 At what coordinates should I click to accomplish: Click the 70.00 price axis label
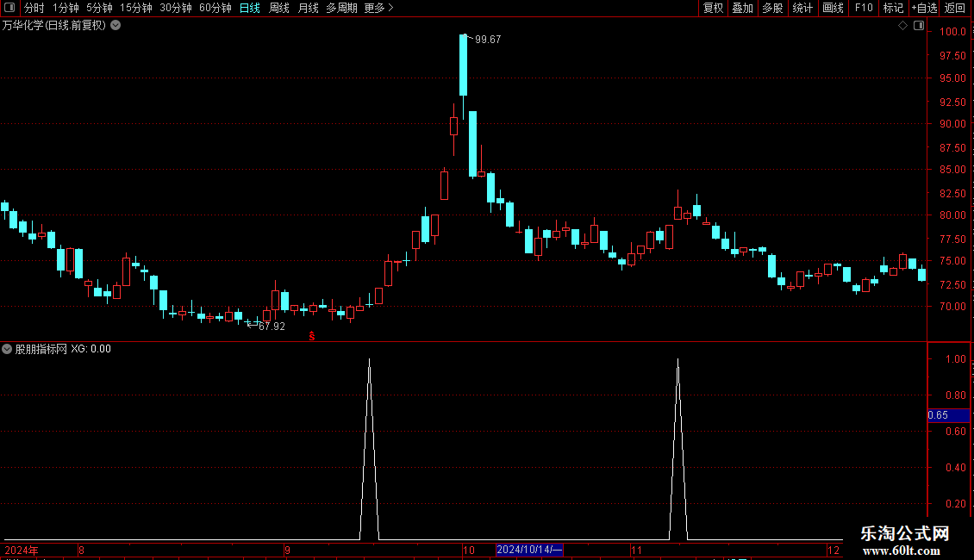pos(952,307)
